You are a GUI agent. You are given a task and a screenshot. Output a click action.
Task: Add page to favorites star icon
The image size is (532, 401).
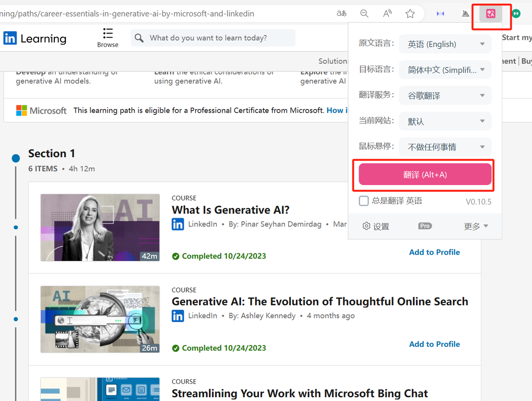click(x=410, y=14)
